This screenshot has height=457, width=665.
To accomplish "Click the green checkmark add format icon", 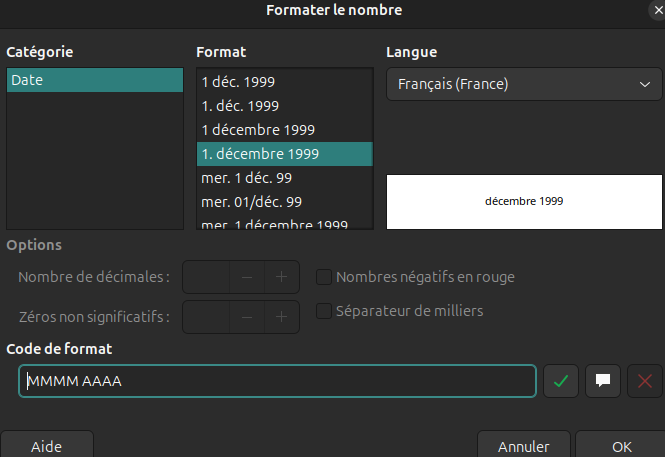I will click(561, 381).
